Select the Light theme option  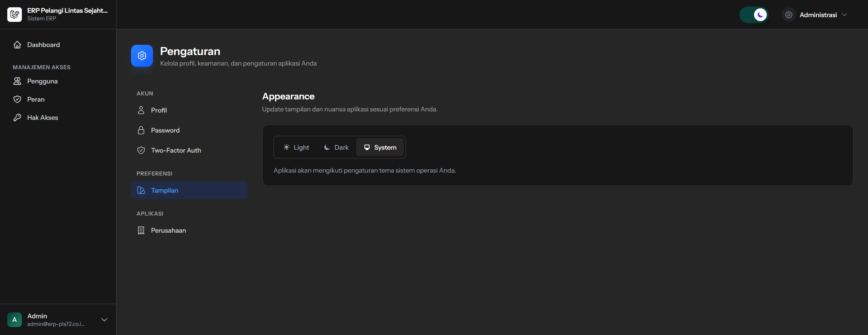(296, 147)
